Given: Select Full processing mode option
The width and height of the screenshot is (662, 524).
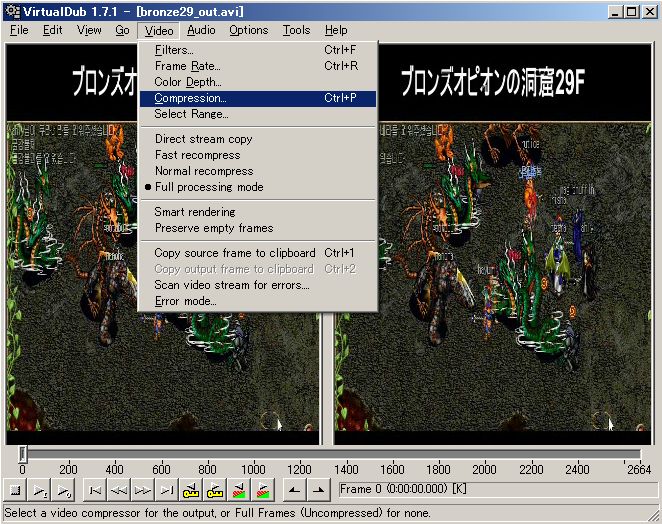Looking at the screenshot, I should click(258, 187).
